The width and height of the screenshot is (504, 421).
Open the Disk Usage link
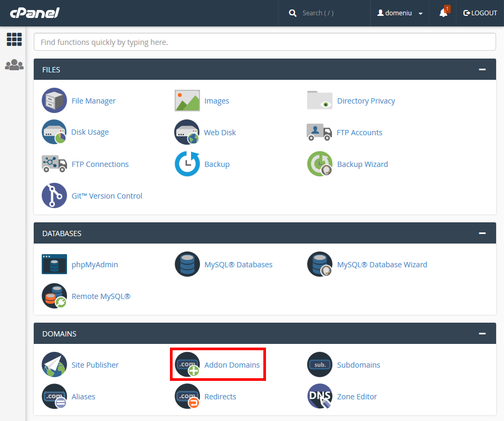coord(90,132)
